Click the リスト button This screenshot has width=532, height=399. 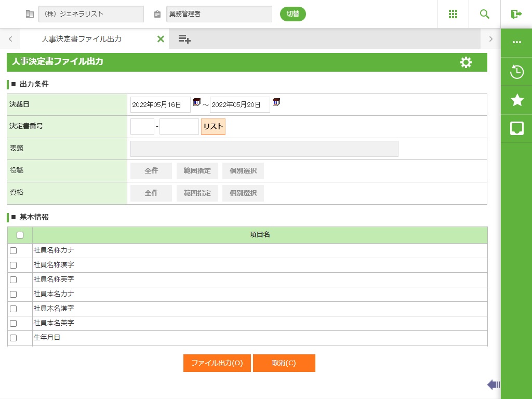(x=213, y=127)
